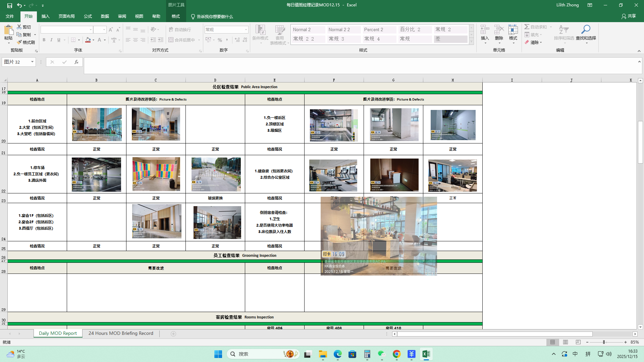644x362 pixels.
Task: Click the Format Painter brush icon
Action: coord(19,42)
